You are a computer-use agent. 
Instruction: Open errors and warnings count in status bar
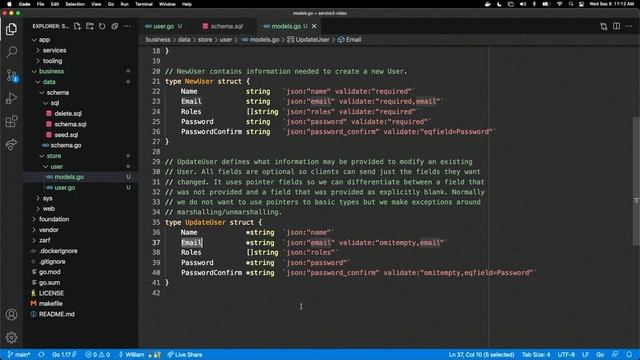[x=98, y=355]
